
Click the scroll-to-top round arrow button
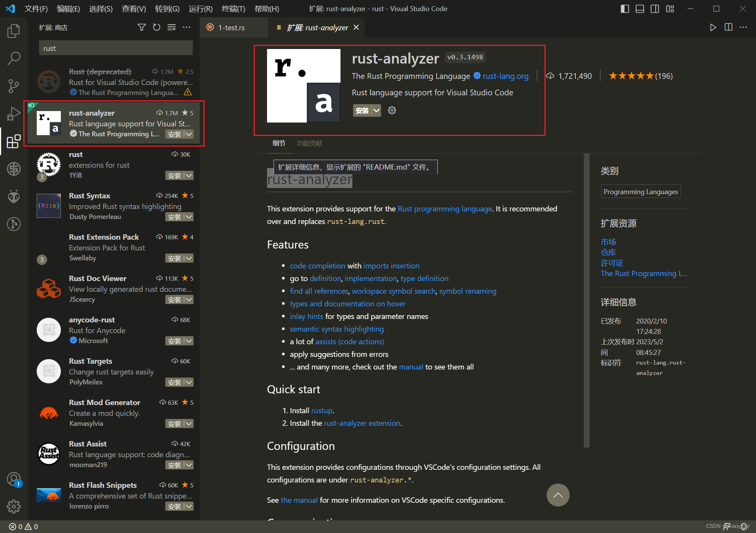tap(558, 495)
